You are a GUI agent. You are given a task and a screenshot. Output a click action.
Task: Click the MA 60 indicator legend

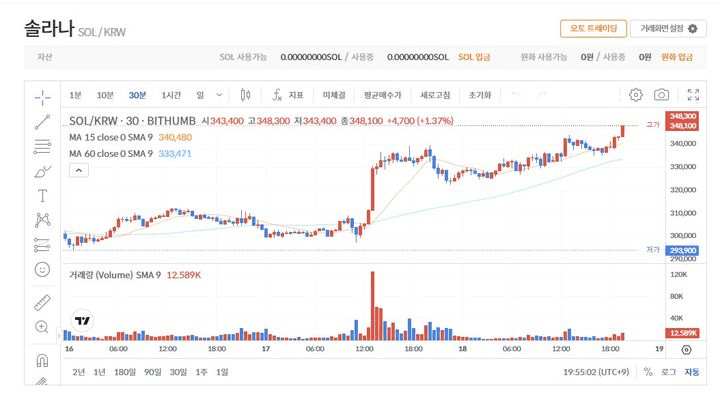(130, 154)
